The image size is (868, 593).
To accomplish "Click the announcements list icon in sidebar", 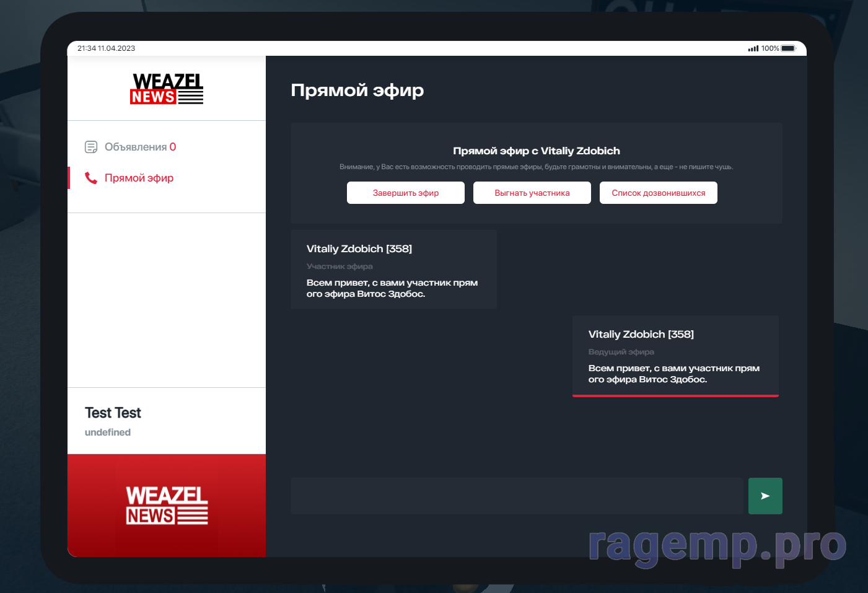I will click(x=91, y=147).
